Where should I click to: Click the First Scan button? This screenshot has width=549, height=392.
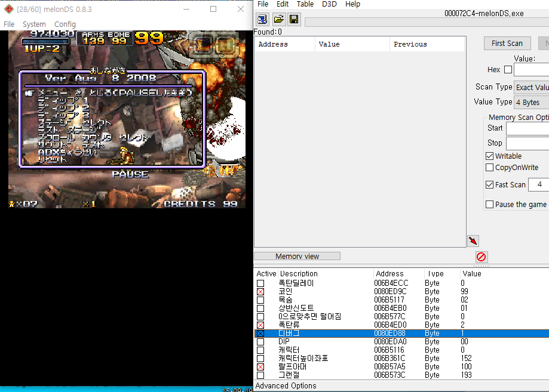tap(507, 44)
